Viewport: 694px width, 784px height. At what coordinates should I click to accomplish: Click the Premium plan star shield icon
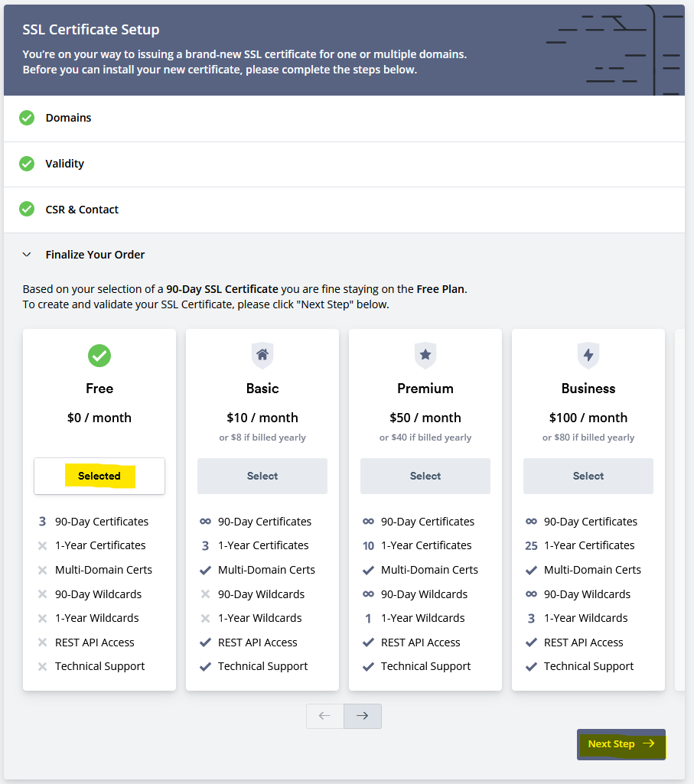[425, 356]
